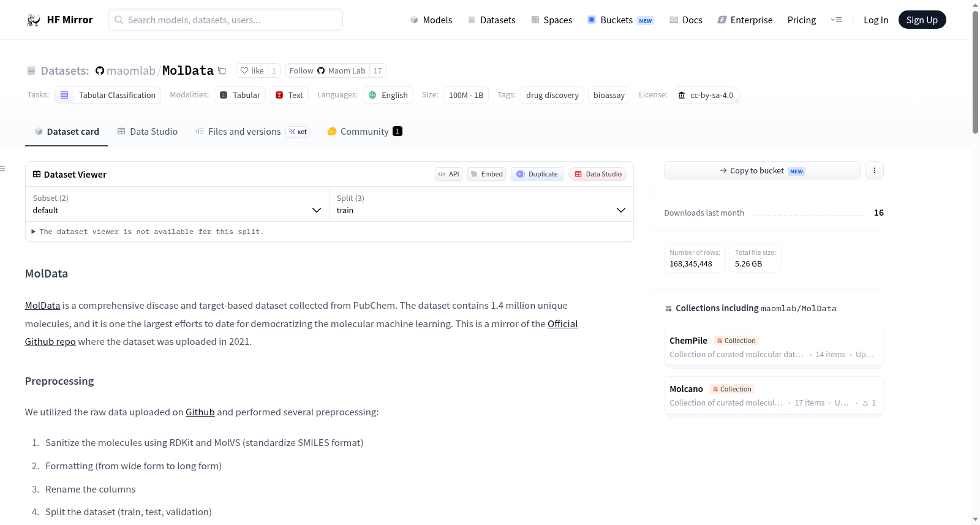This screenshot has height=525, width=980.
Task: Open the Community tab
Action: point(364,131)
